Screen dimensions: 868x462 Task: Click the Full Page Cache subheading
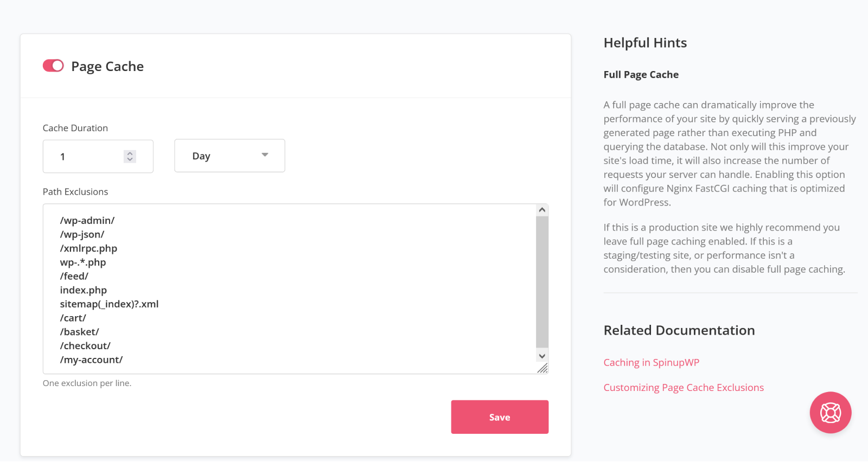[641, 74]
